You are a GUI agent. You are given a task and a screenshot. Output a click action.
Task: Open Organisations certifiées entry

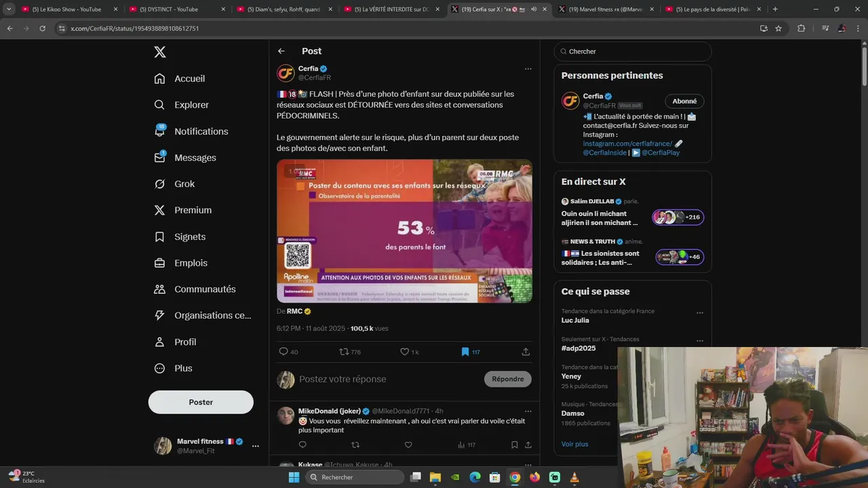click(x=203, y=315)
